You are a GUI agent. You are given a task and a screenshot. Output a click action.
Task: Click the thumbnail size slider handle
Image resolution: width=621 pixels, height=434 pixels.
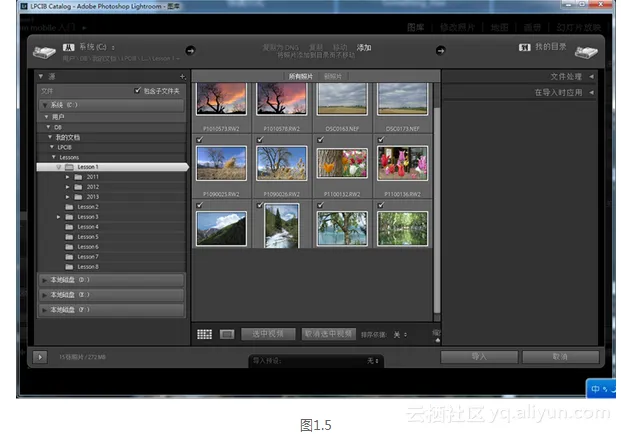437,340
